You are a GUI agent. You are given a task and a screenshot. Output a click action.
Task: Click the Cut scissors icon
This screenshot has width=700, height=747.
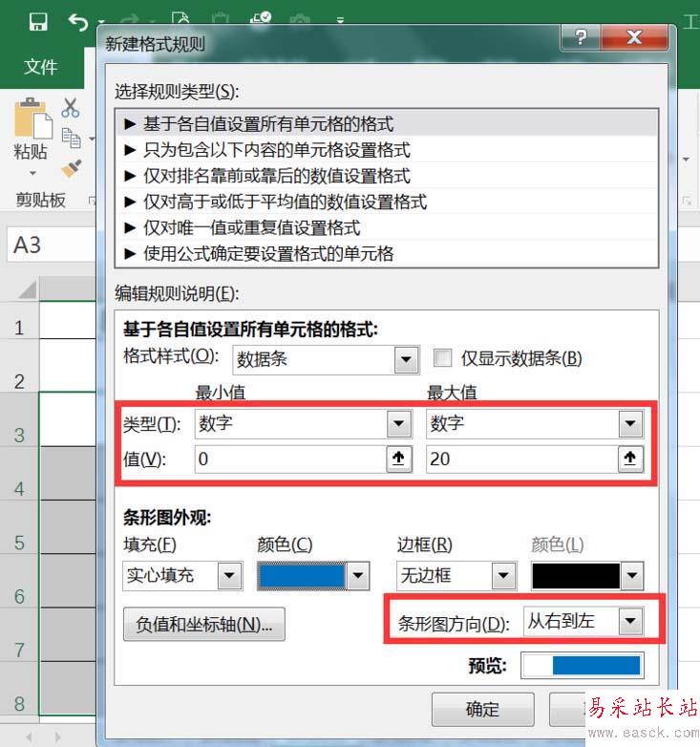[x=71, y=108]
